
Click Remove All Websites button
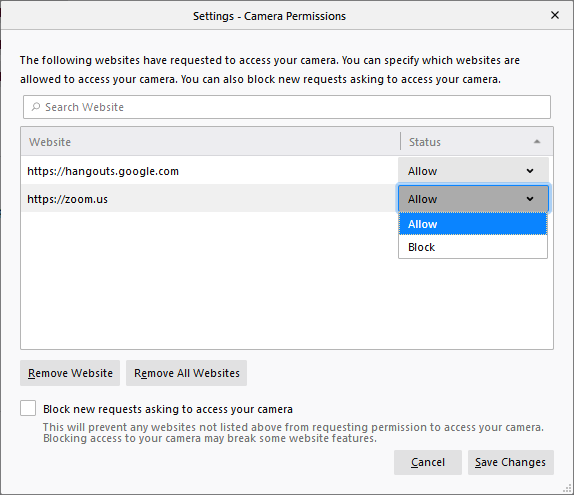[186, 373]
